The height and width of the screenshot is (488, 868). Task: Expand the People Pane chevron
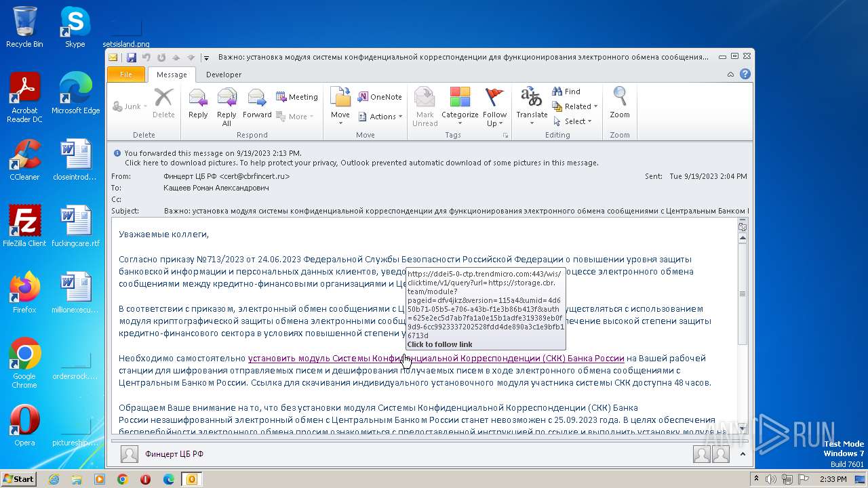[x=743, y=454]
